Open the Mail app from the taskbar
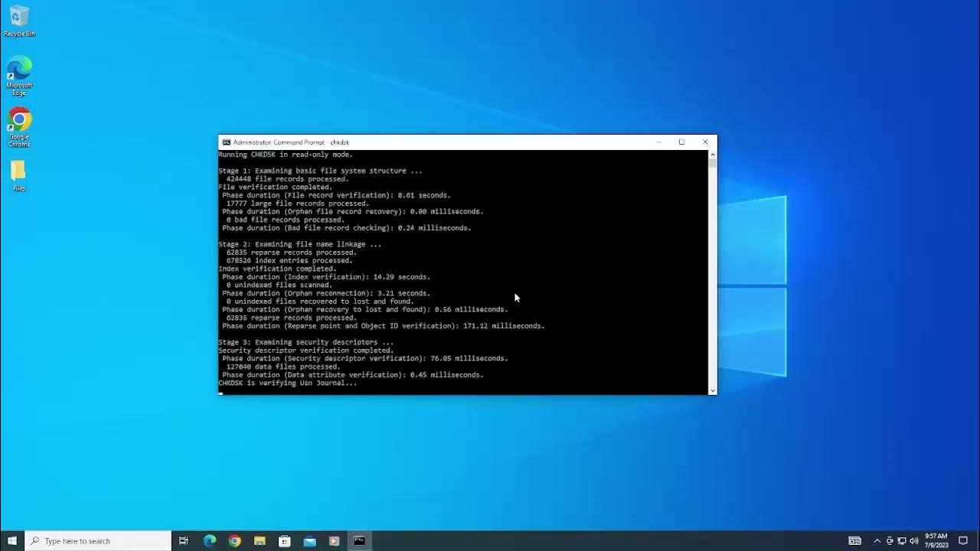 [309, 541]
